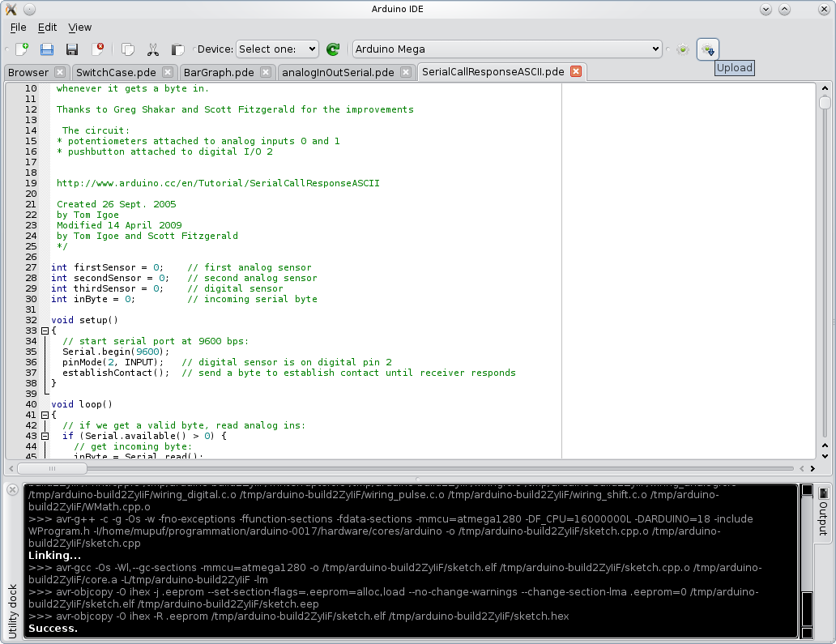Click 'establishContact();' on line 37
The image size is (836, 644).
pos(116,373)
